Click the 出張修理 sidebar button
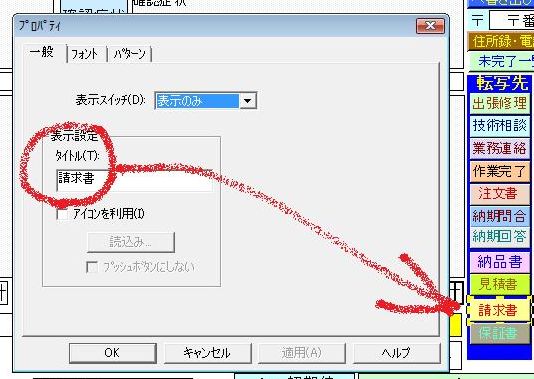 [x=499, y=103]
